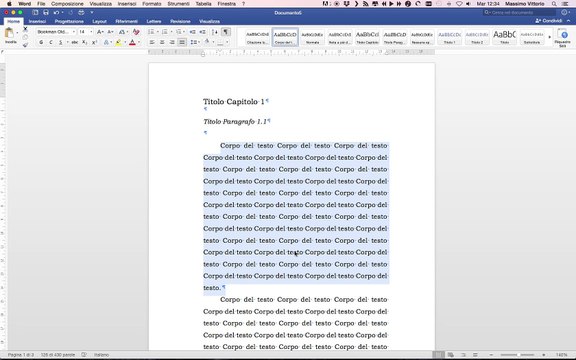
Task: Click the red font color button
Action: click(x=132, y=43)
